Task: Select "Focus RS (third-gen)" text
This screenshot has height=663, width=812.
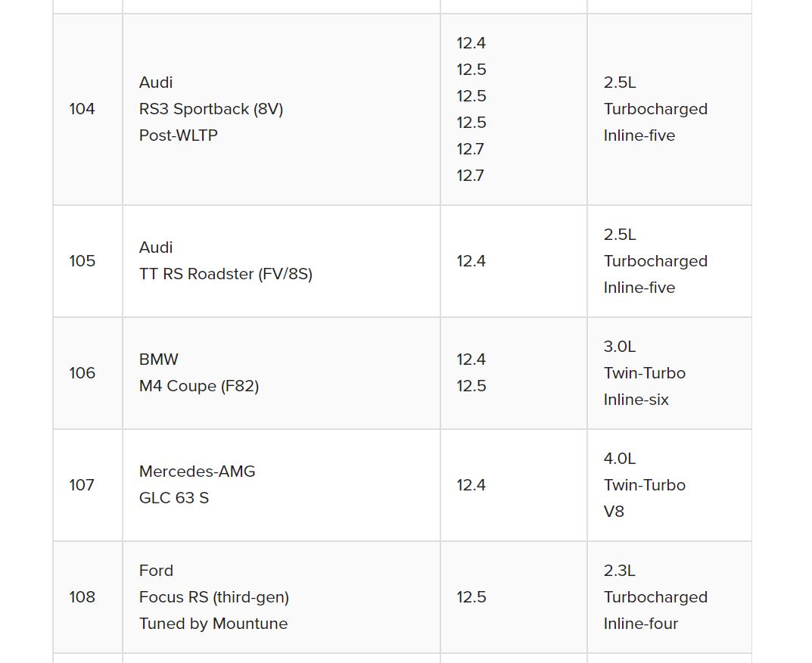Action: [x=214, y=597]
